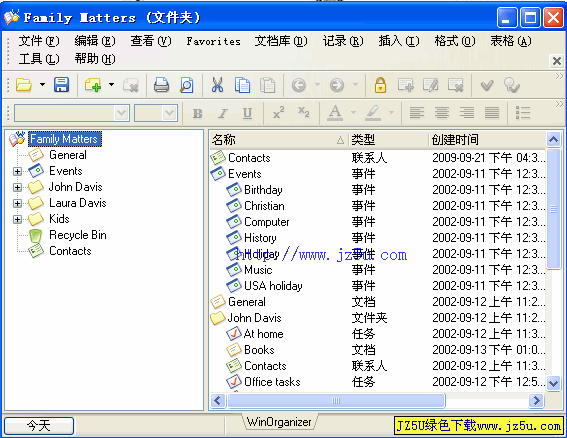Expand the Kids tree node
Image resolution: width=567 pixels, height=438 pixels.
(17, 219)
